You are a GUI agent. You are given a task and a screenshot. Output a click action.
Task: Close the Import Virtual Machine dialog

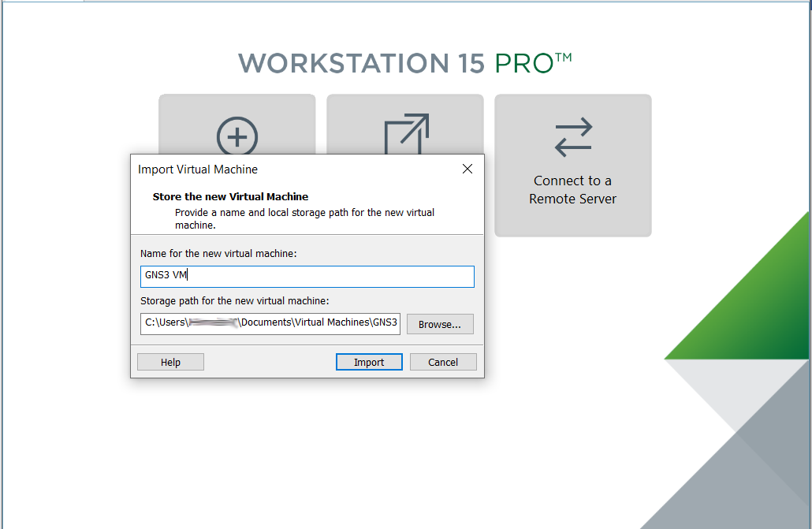tap(467, 169)
